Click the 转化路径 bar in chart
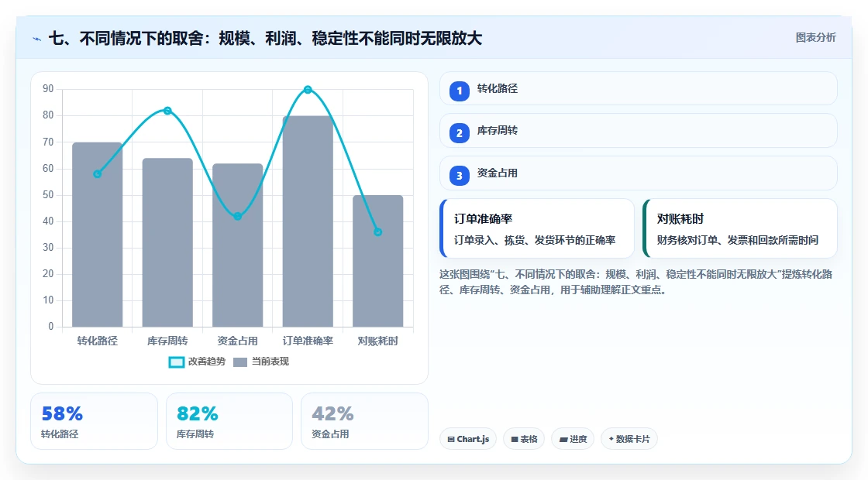The height and width of the screenshot is (480, 868). pyautogui.click(x=98, y=235)
